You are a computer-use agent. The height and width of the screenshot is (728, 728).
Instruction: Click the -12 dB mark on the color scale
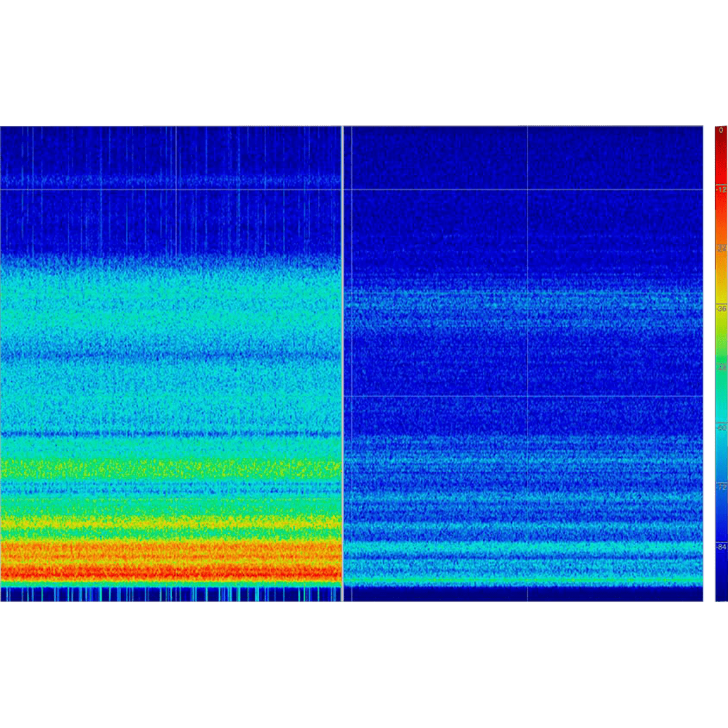point(721,190)
